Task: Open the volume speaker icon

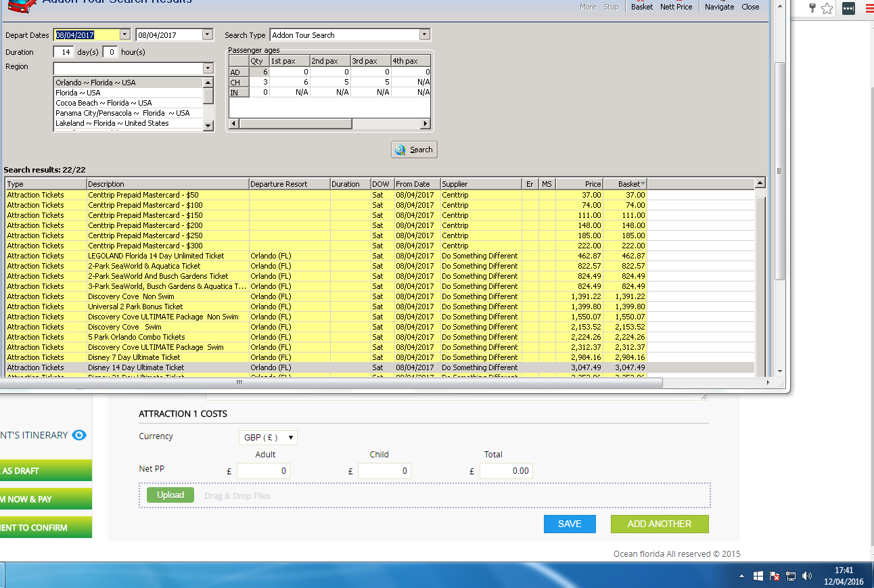Action: pos(806,576)
